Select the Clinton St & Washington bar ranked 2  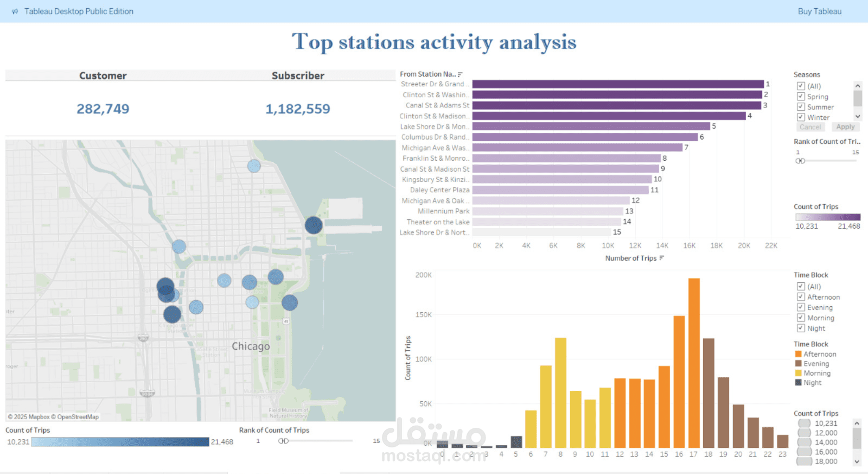[x=617, y=94]
